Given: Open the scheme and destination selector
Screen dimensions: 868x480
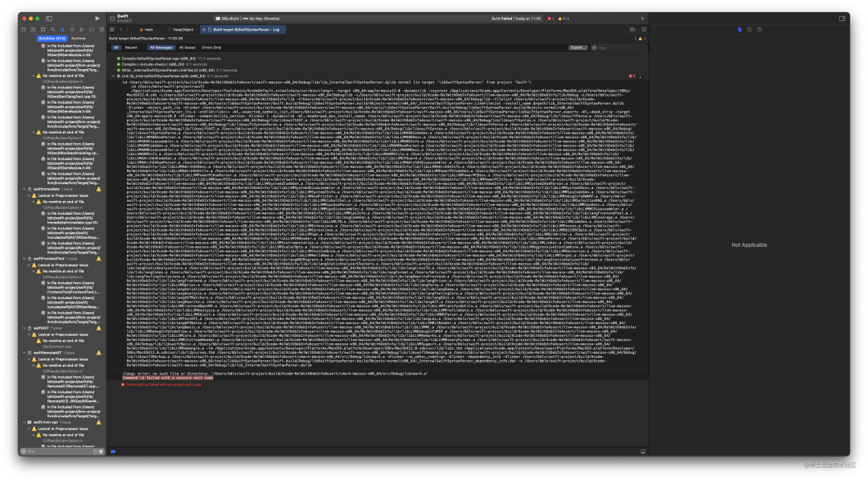Looking at the screenshot, I should pyautogui.click(x=248, y=18).
